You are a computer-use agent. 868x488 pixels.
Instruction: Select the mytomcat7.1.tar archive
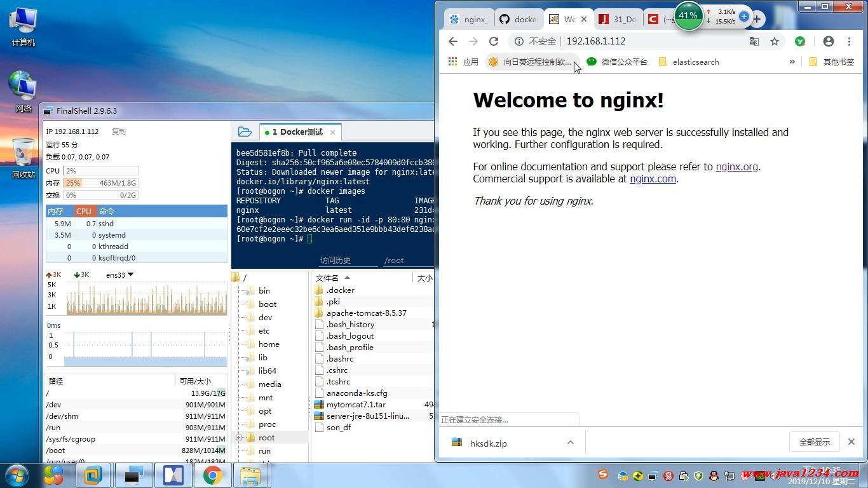(x=356, y=404)
